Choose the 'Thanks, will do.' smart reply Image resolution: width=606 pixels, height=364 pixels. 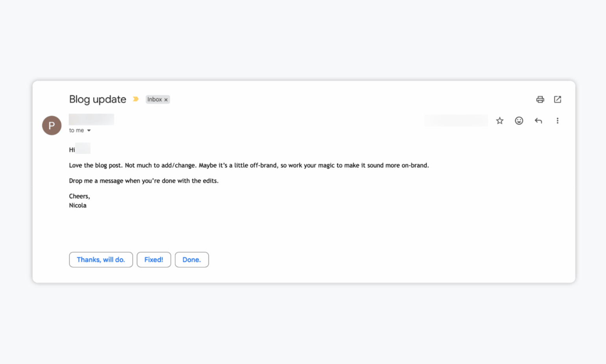(101, 260)
